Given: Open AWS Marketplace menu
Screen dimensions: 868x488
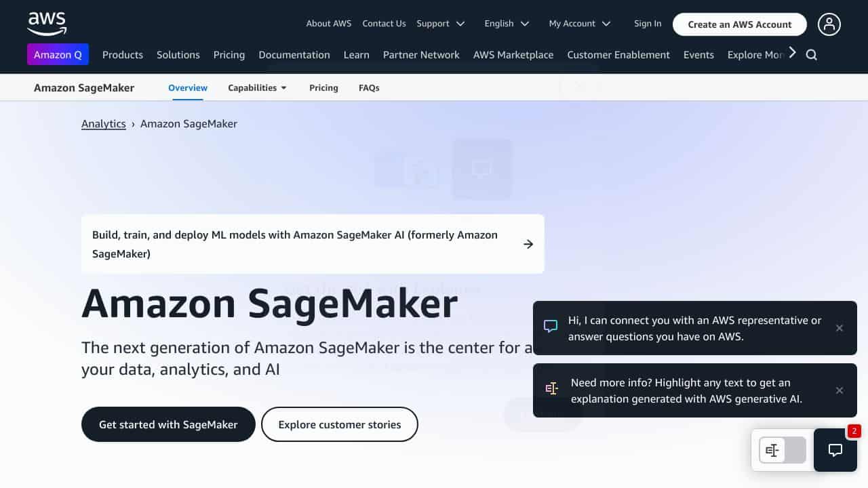Looking at the screenshot, I should [x=513, y=55].
